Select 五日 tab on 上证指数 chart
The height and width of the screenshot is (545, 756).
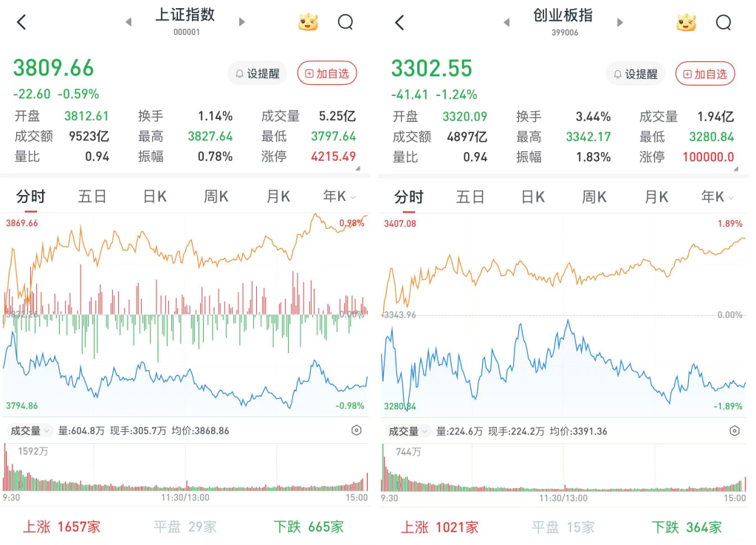coord(92,196)
